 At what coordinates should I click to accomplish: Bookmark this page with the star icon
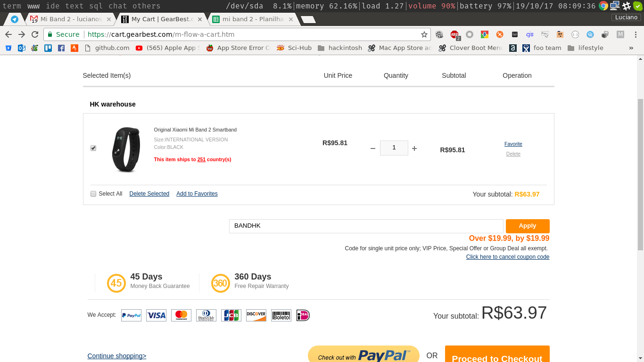tap(424, 34)
